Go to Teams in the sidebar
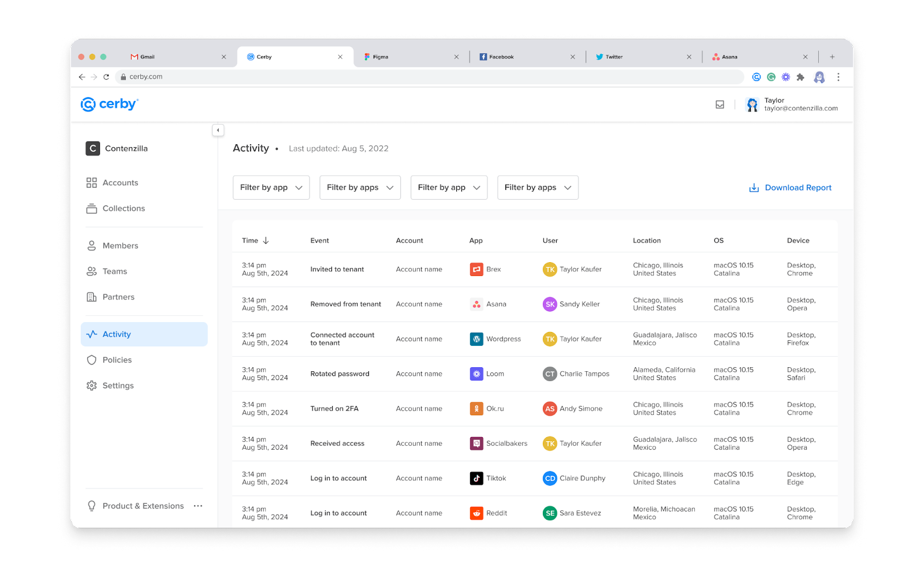924x567 pixels. point(144,271)
